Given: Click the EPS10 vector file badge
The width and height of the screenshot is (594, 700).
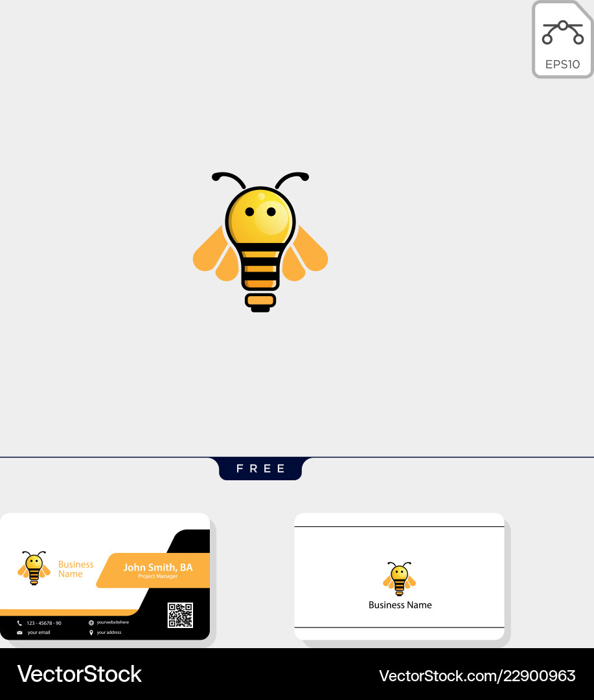Looking at the screenshot, I should click(562, 39).
